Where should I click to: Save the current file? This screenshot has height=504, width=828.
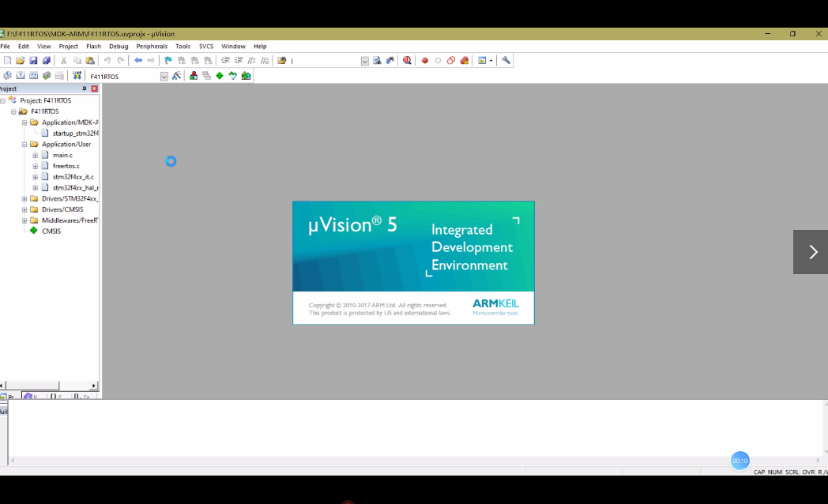coord(33,61)
